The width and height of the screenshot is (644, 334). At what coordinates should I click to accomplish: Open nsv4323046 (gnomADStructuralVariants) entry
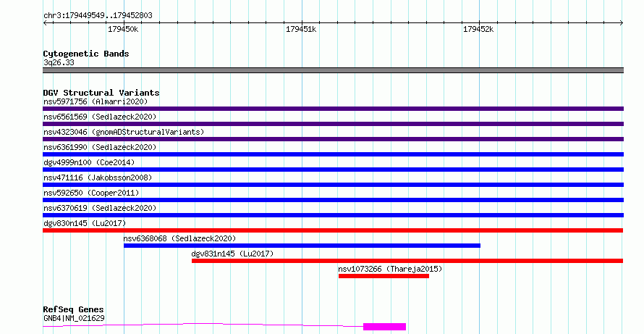click(x=124, y=132)
